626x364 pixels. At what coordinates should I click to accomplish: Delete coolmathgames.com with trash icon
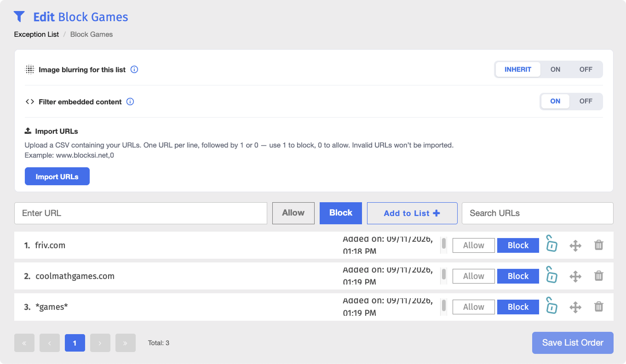[x=598, y=276]
